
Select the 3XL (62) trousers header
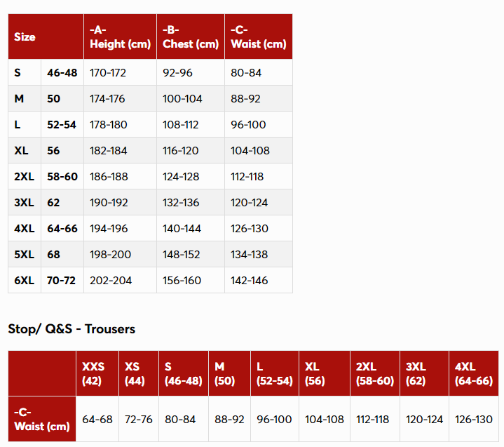424,373
